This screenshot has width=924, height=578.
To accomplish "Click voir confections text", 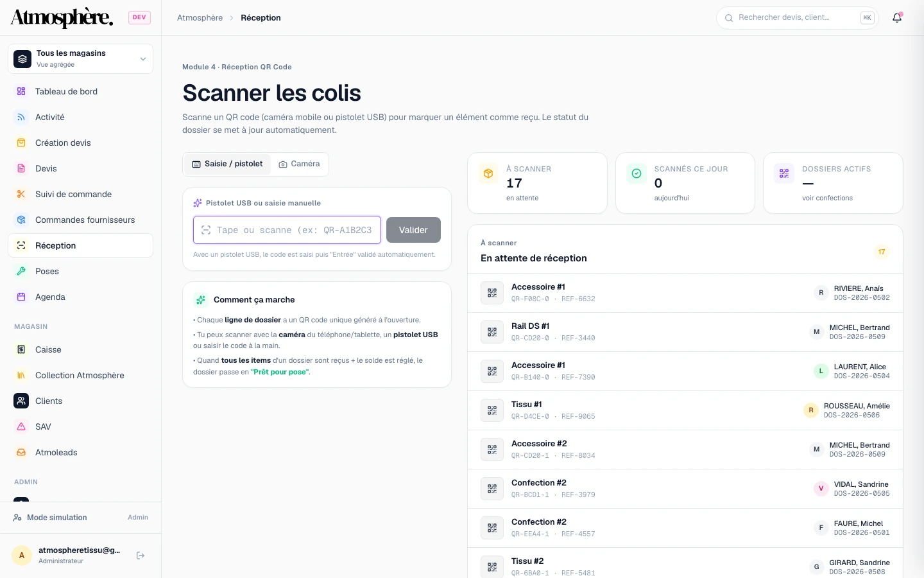I will click(x=827, y=198).
